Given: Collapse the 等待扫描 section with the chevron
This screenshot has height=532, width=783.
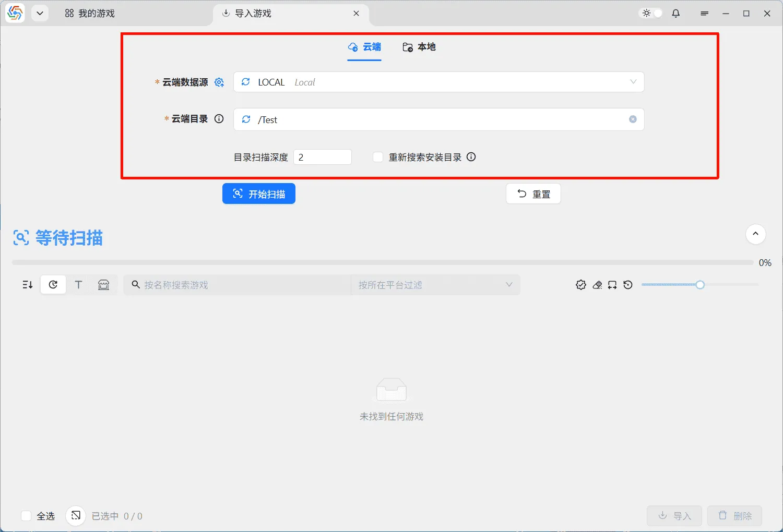Looking at the screenshot, I should 755,234.
